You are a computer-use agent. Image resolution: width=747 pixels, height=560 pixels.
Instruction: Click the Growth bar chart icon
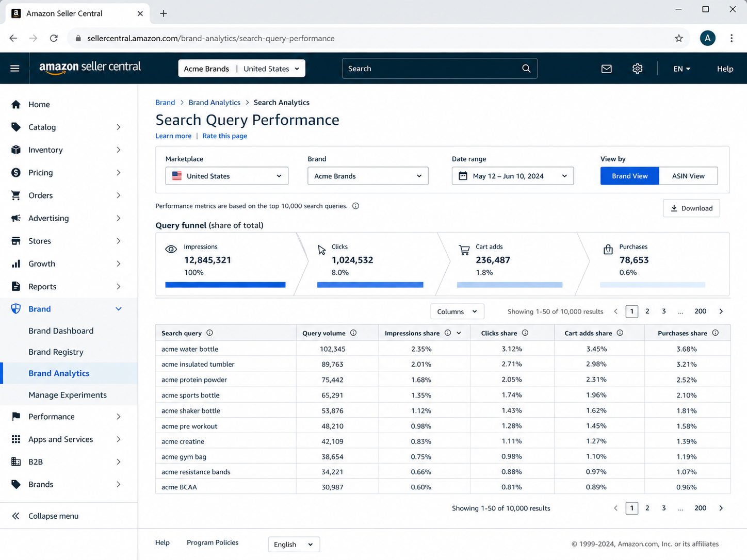(x=16, y=263)
